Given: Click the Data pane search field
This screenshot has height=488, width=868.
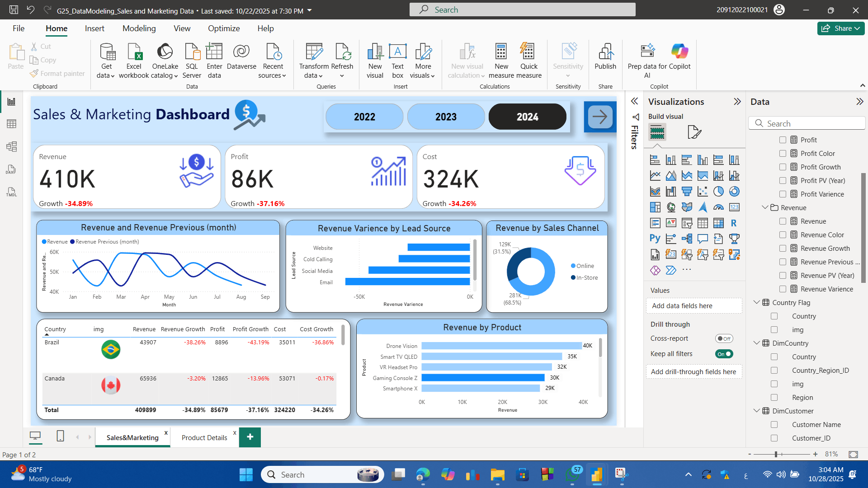Looking at the screenshot, I should click(807, 123).
